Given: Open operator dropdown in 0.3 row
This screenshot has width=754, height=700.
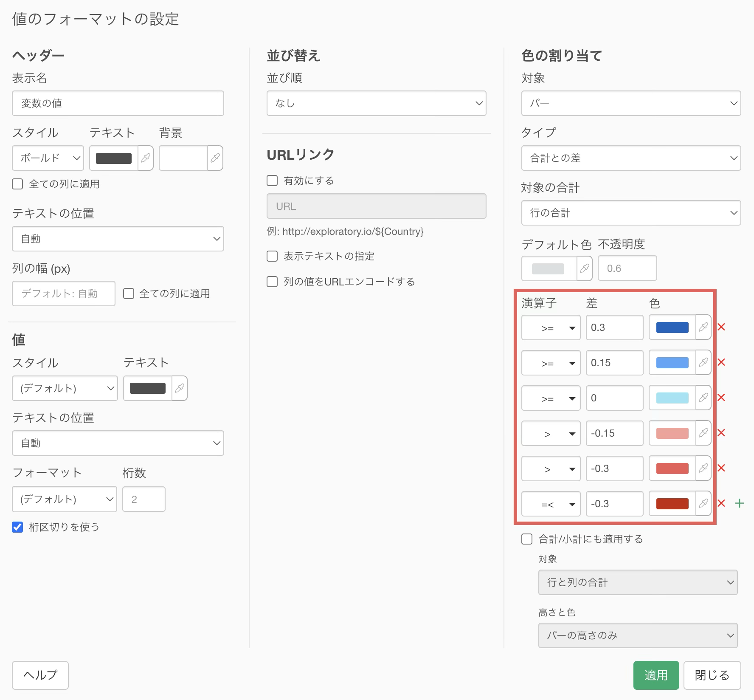Looking at the screenshot, I should tap(551, 327).
